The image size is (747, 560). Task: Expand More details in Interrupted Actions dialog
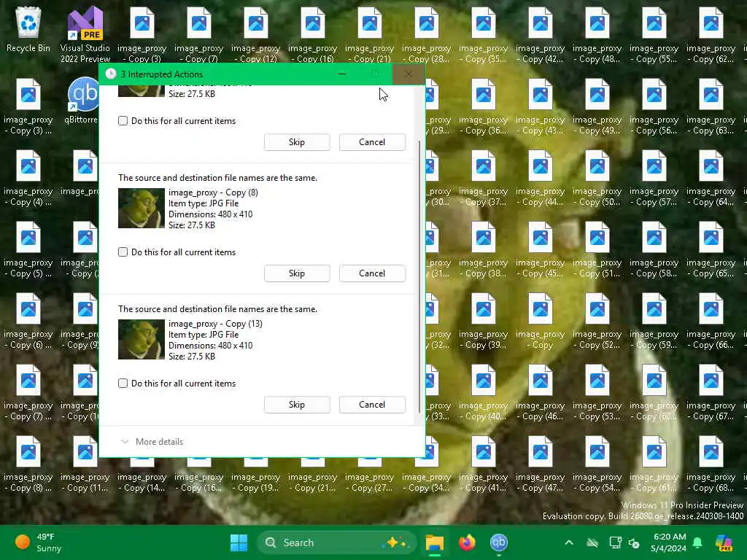pos(152,441)
